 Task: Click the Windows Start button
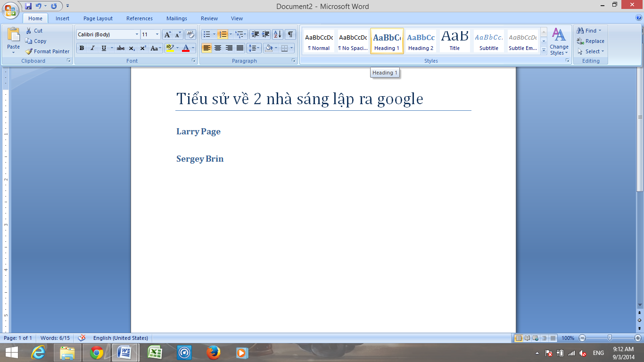(11, 353)
